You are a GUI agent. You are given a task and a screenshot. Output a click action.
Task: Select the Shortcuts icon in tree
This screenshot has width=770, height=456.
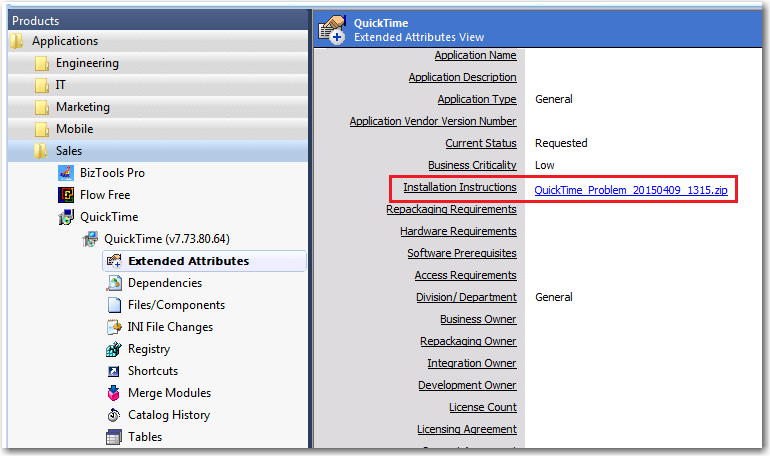pyautogui.click(x=114, y=371)
